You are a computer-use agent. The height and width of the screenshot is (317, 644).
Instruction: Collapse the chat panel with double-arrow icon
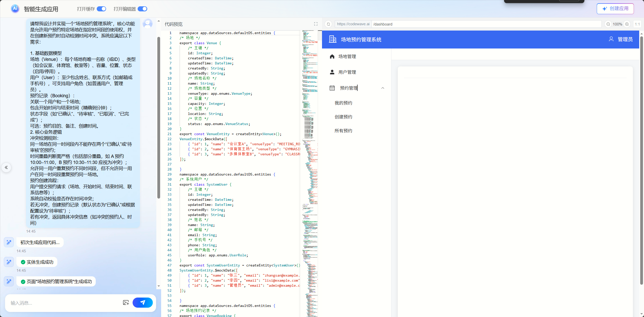(x=6, y=167)
